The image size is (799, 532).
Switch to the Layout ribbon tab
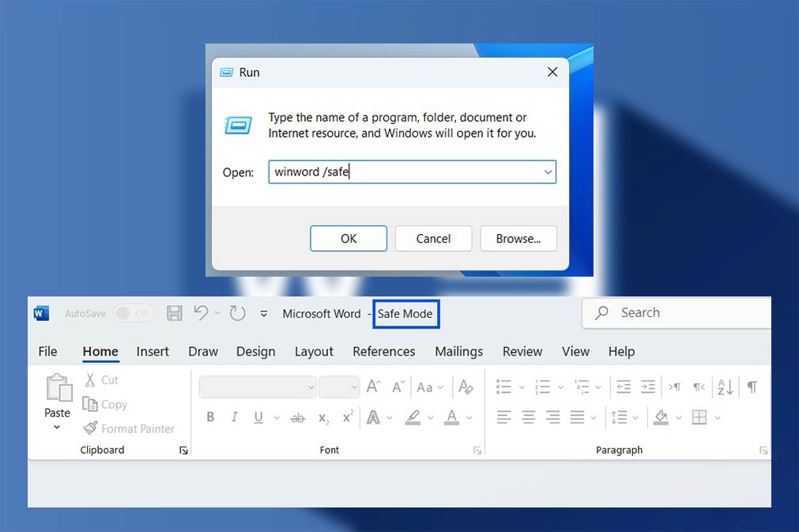click(314, 351)
